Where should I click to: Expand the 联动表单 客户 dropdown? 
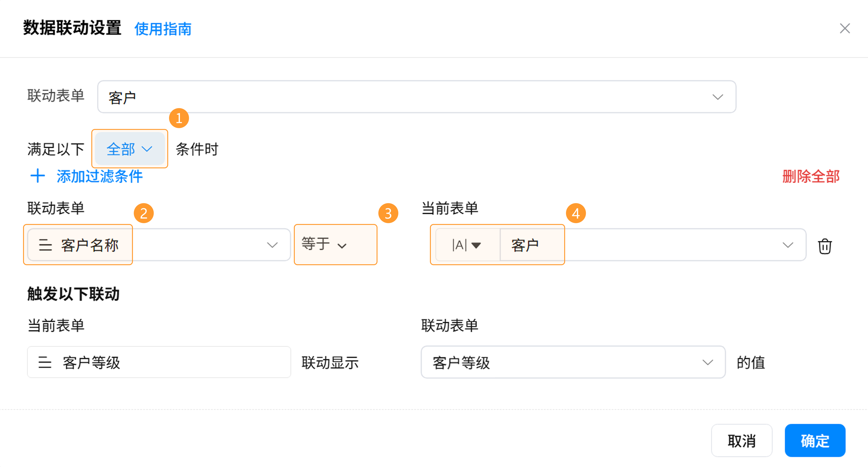718,97
